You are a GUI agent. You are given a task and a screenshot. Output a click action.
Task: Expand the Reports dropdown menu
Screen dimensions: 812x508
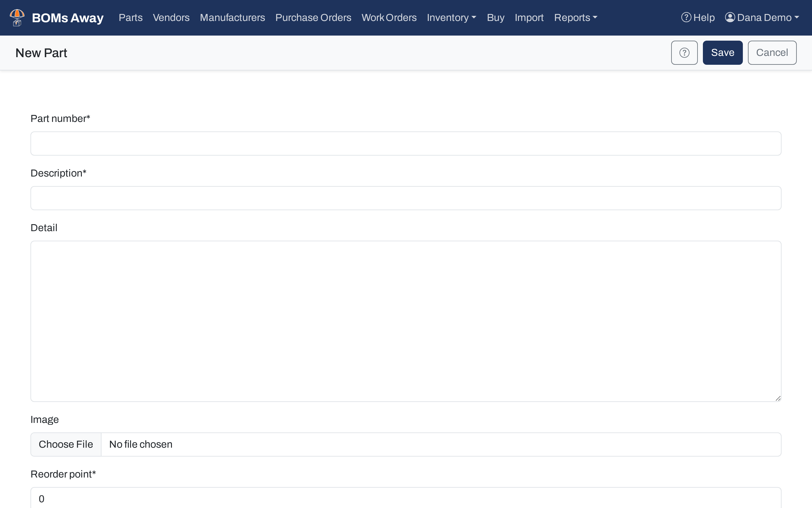tap(575, 17)
